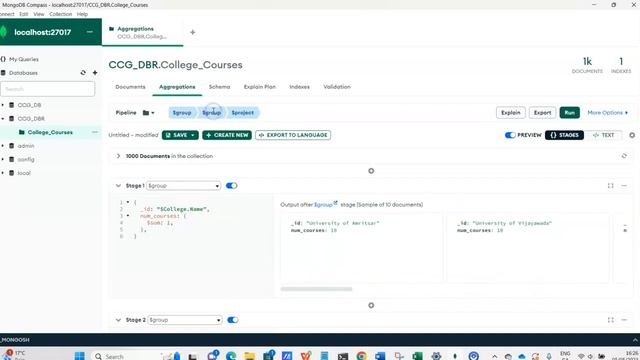Expand Stage 2 to full view
640x360 pixels.
click(x=611, y=320)
